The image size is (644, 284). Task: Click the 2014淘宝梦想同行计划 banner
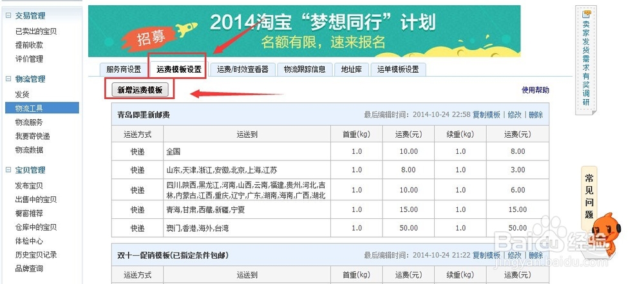(304, 31)
